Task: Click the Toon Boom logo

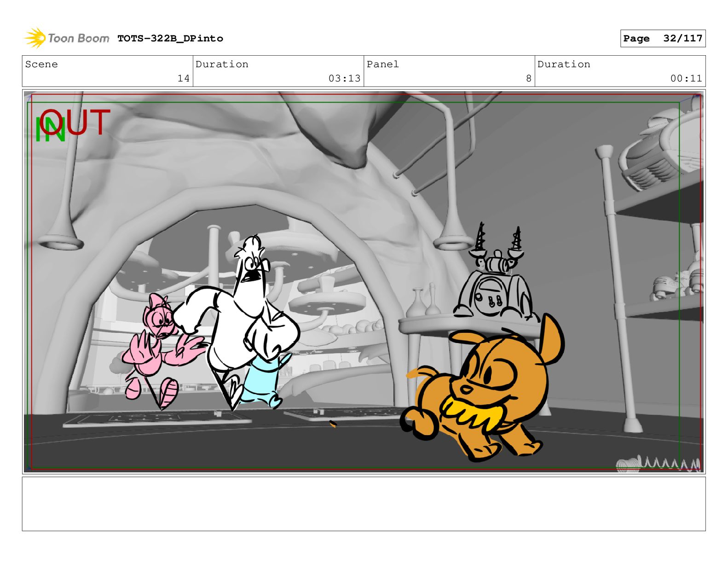Action: (x=67, y=38)
